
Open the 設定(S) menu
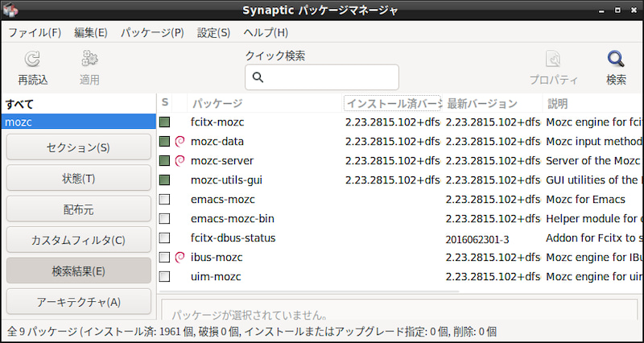[213, 33]
